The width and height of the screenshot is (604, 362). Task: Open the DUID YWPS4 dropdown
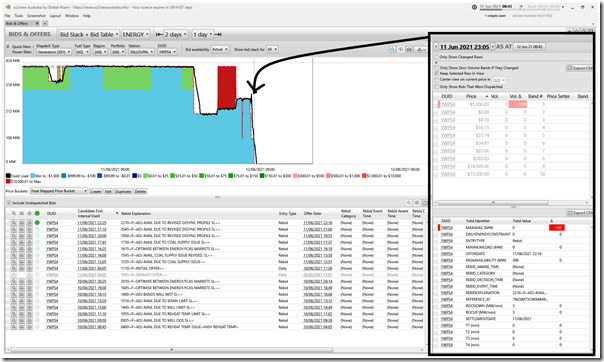click(x=167, y=52)
